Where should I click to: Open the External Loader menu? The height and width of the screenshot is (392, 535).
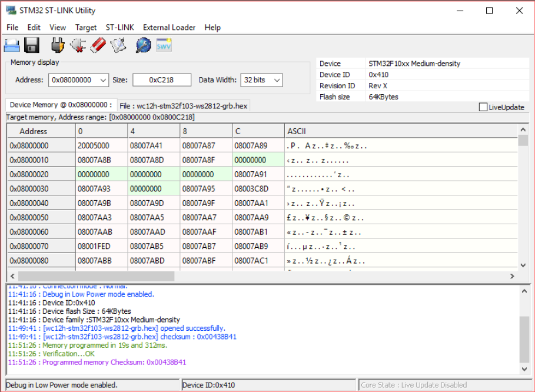(x=170, y=27)
